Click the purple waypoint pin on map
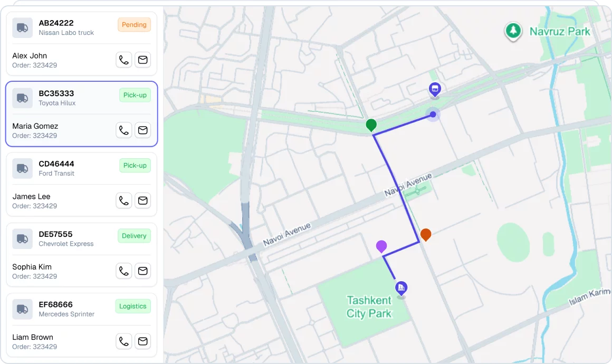The image size is (612, 364). coord(381,246)
